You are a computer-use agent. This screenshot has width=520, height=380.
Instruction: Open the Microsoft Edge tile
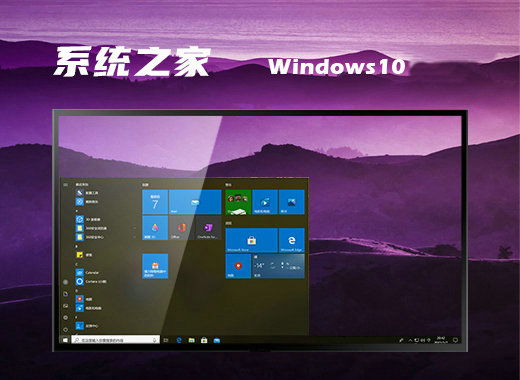pyautogui.click(x=292, y=240)
